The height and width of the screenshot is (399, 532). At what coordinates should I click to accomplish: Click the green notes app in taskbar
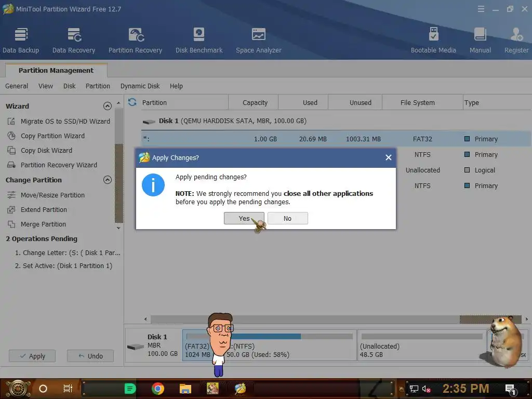point(130,389)
